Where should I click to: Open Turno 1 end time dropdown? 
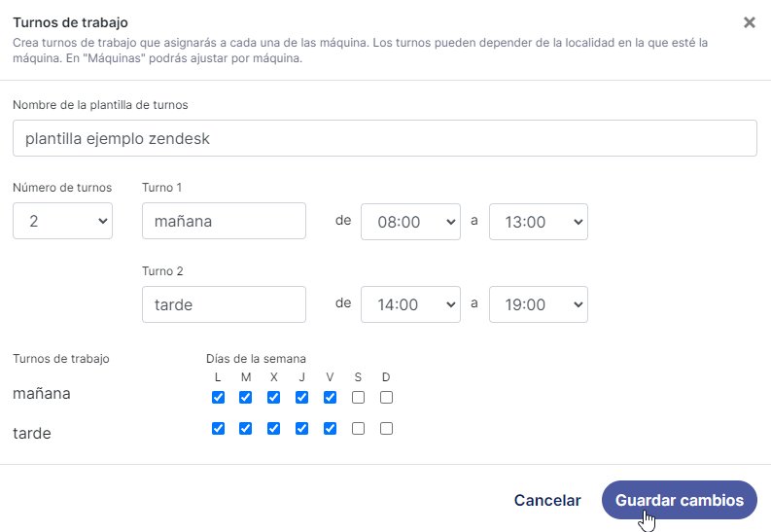tap(538, 221)
